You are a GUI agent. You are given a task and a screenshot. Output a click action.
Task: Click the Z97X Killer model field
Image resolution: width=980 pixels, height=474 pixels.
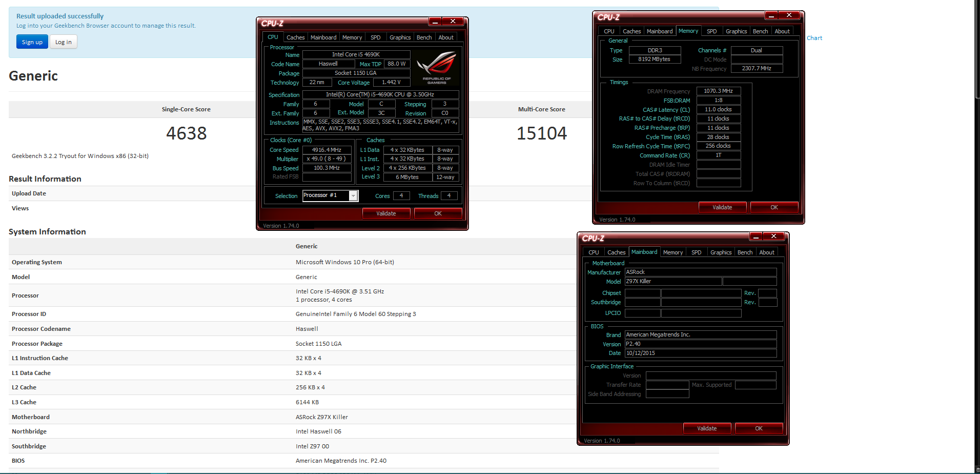pyautogui.click(x=673, y=281)
